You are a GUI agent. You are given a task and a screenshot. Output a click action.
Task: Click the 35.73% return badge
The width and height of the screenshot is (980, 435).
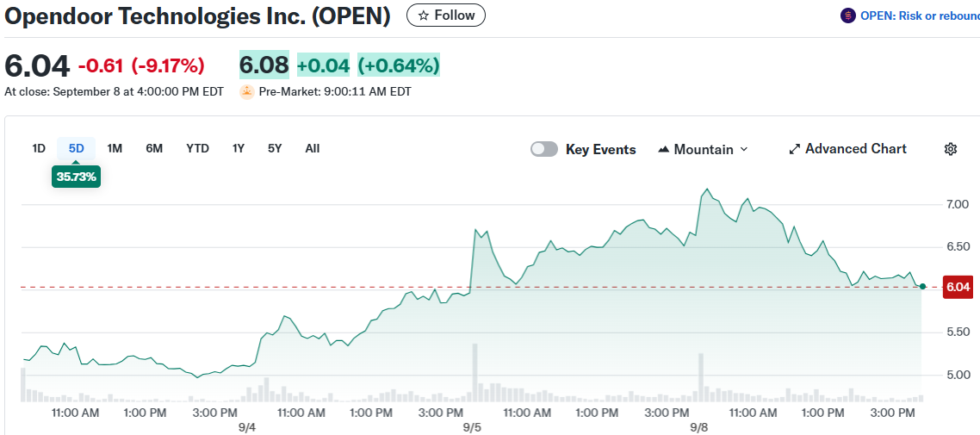click(x=77, y=177)
